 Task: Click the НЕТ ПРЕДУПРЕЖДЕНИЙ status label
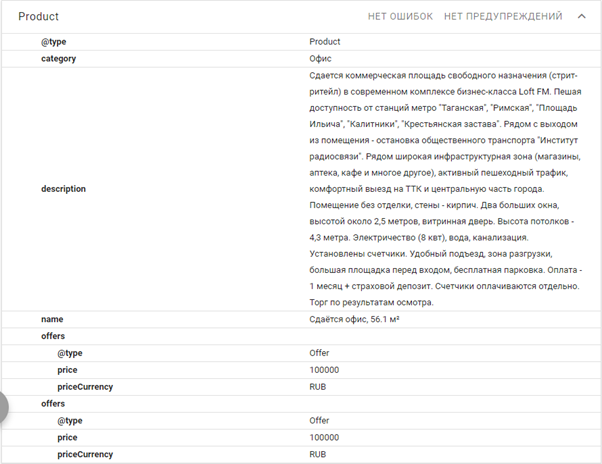(503, 16)
